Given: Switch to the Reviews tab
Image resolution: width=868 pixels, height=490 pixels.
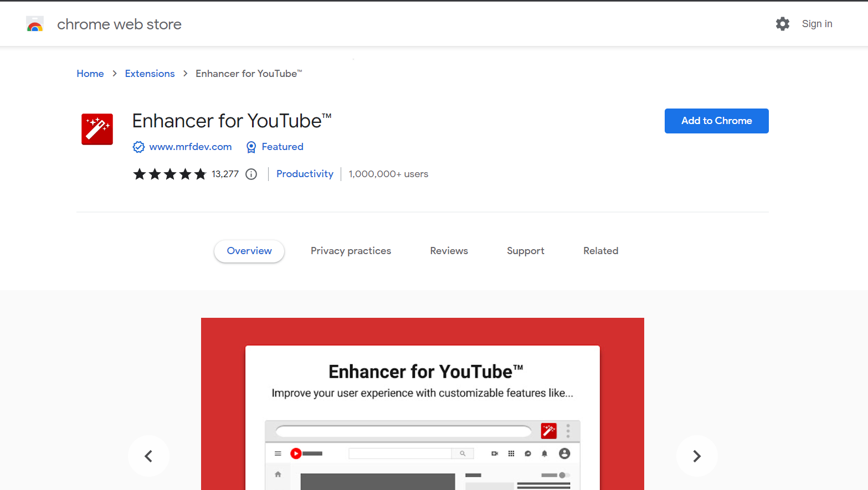Looking at the screenshot, I should (449, 250).
